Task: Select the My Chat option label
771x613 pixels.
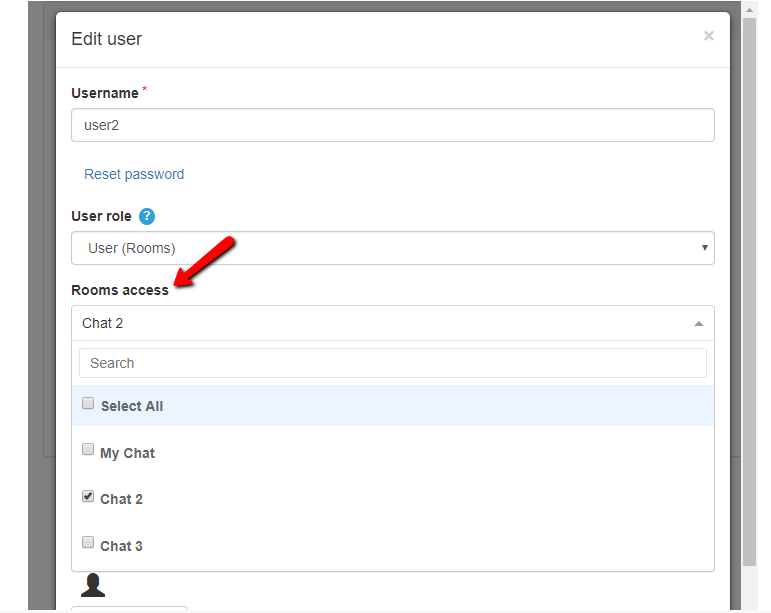Action: click(x=127, y=453)
